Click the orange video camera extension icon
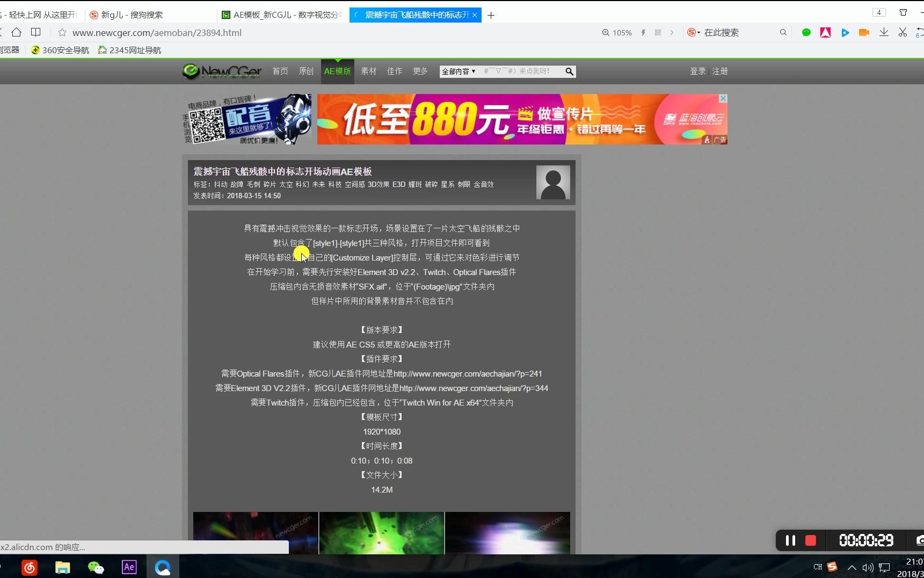The height and width of the screenshot is (578, 924). point(864,33)
